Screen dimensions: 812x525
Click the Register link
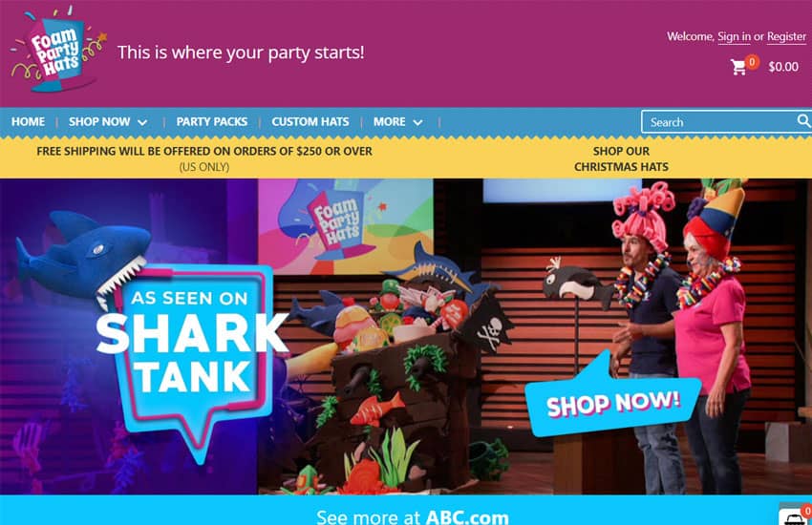coord(786,36)
